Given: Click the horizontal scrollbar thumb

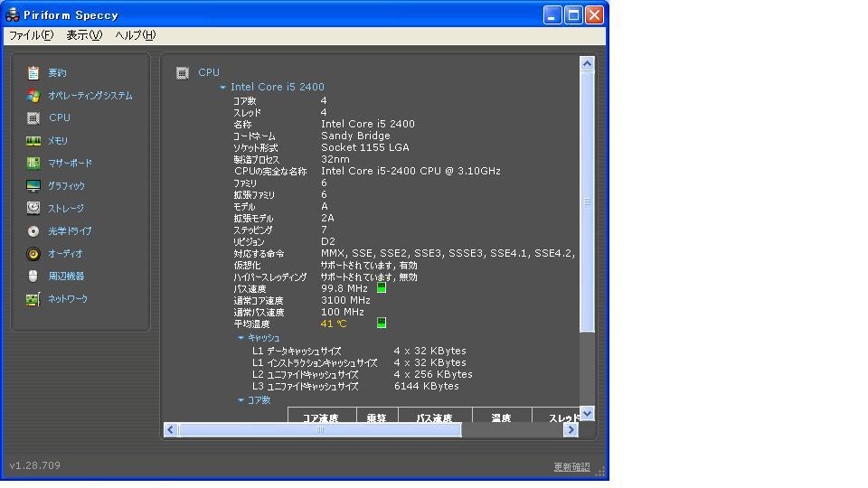Looking at the screenshot, I should 320,430.
